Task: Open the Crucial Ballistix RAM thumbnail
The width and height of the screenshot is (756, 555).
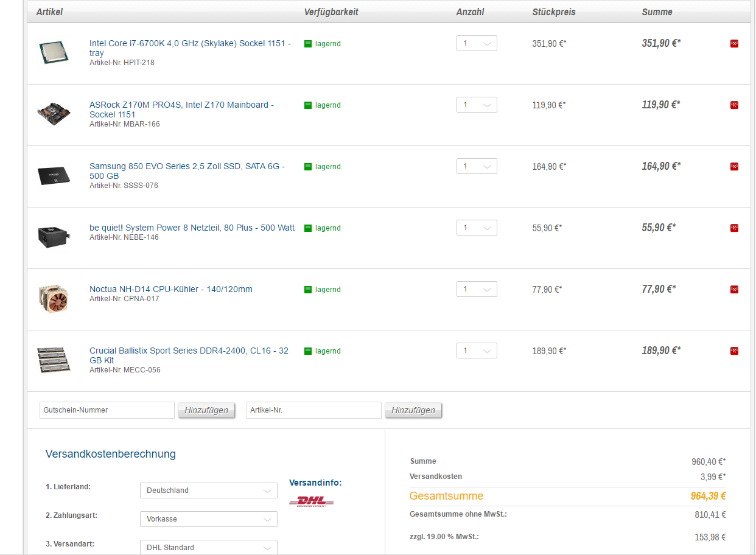Action: [x=54, y=359]
